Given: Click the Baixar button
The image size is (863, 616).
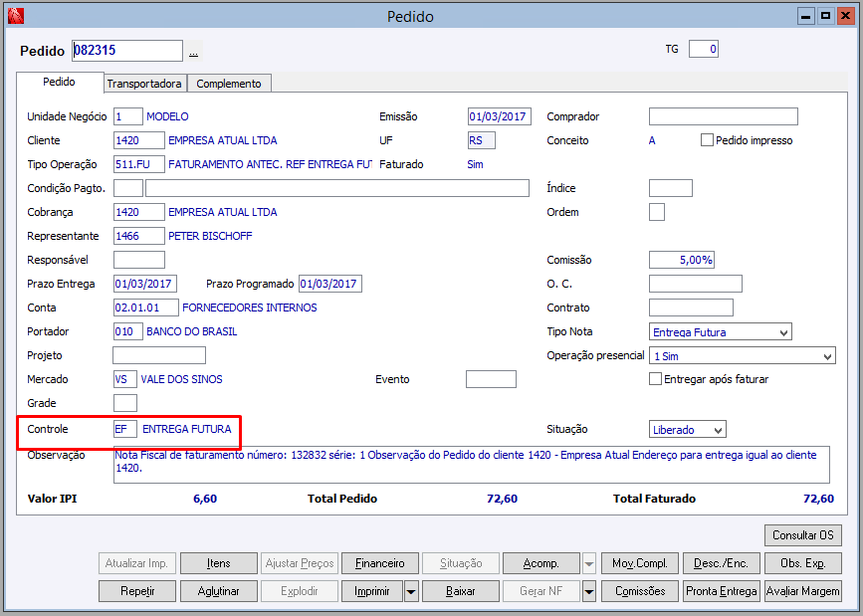Looking at the screenshot, I should (x=461, y=591).
